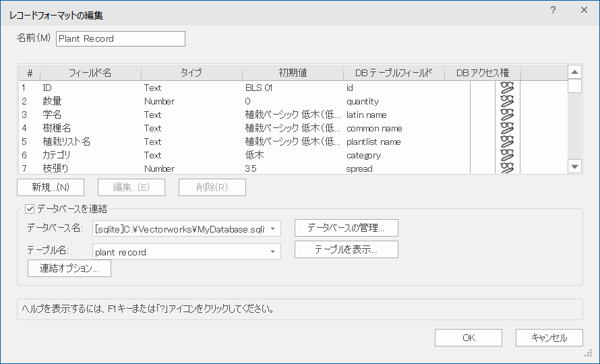Viewport: 600px width, 364px height.
Task: Click the DB access icon for カテゴリ row
Action: pos(507,155)
